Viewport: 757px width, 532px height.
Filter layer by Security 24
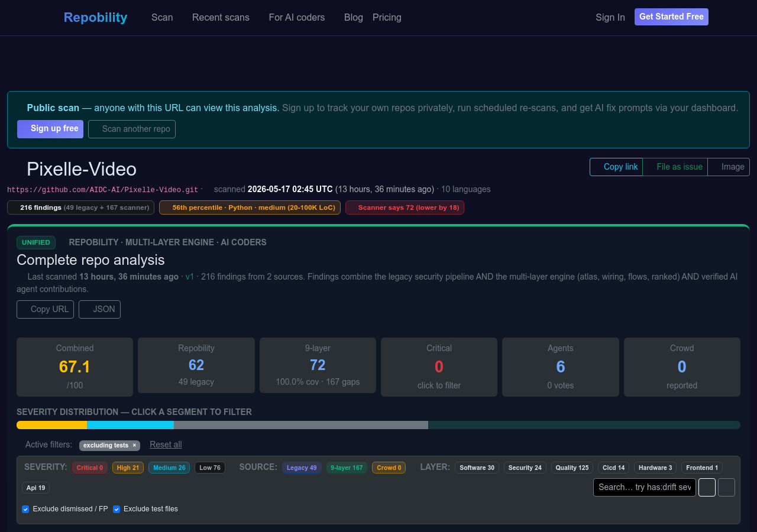525,468
